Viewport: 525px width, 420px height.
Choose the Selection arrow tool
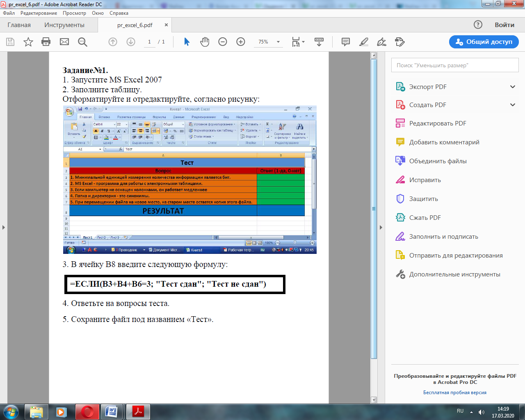coord(187,42)
